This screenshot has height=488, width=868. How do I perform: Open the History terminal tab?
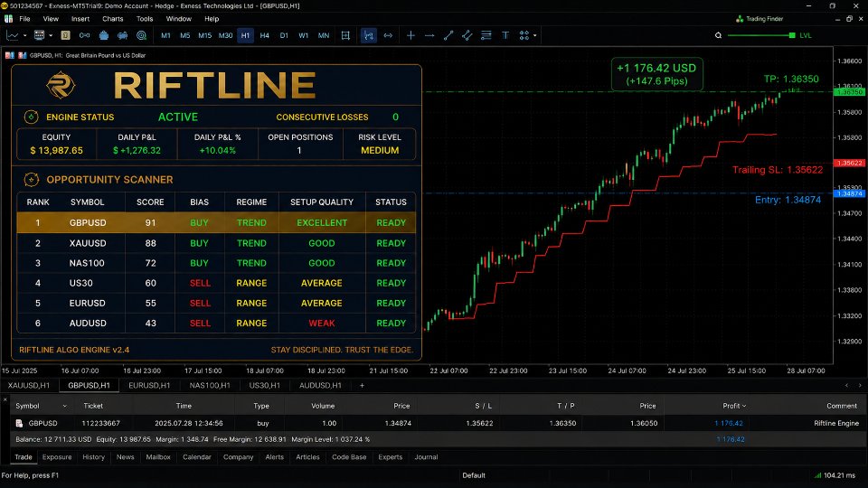(93, 457)
